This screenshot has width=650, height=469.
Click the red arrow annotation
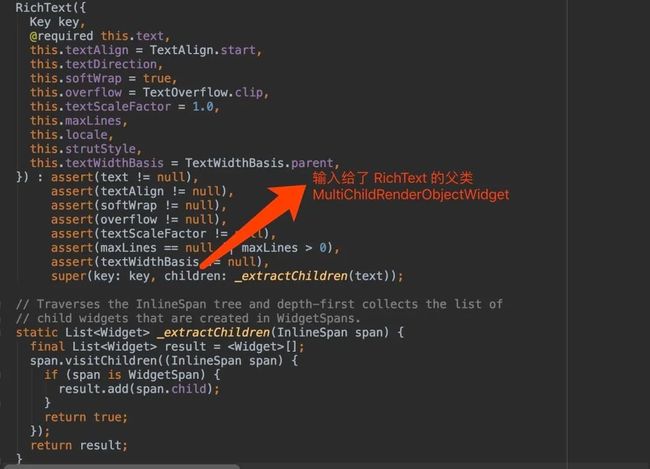(253, 226)
